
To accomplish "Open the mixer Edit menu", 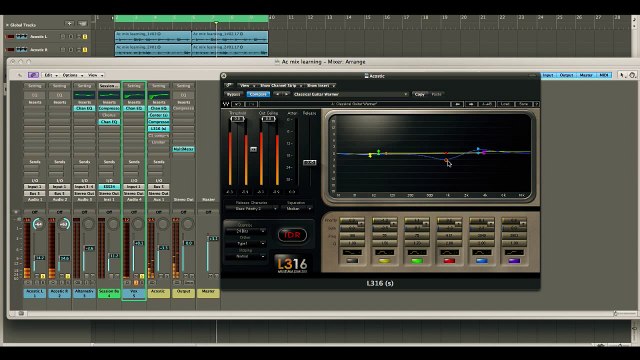I will click(51, 75).
